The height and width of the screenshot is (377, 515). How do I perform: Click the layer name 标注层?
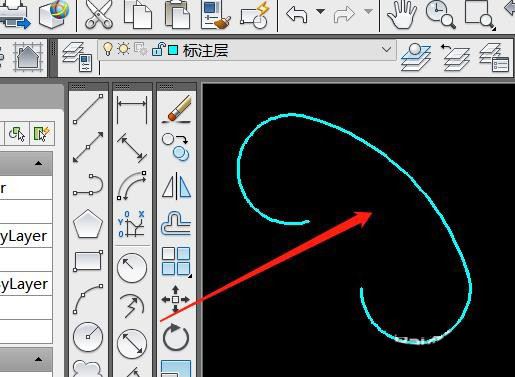coord(205,50)
